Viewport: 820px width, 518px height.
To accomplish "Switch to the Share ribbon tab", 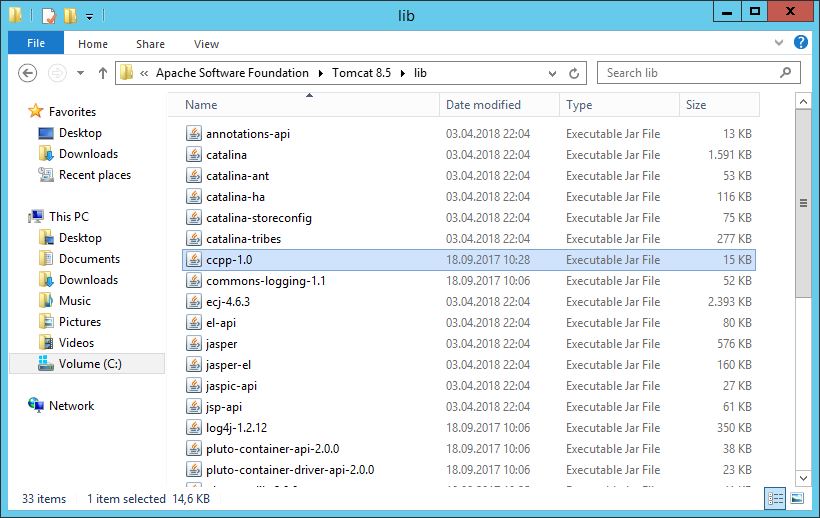I will [x=150, y=44].
